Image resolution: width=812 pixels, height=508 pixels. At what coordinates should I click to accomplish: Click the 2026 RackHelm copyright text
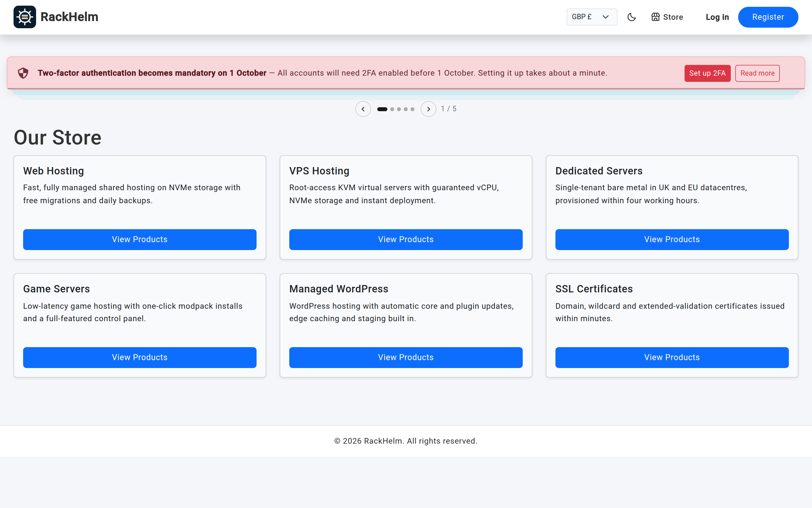(406, 441)
